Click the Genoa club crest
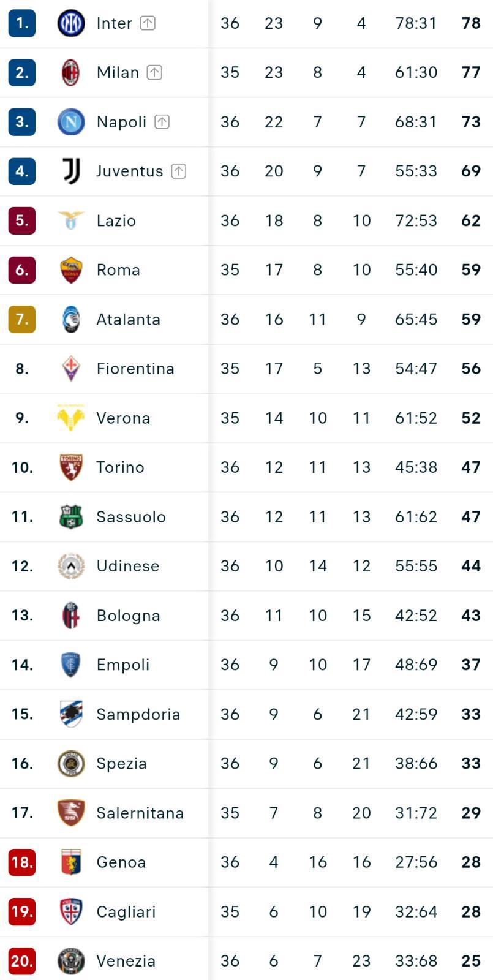Viewport: 493px width, 980px height. click(x=70, y=862)
